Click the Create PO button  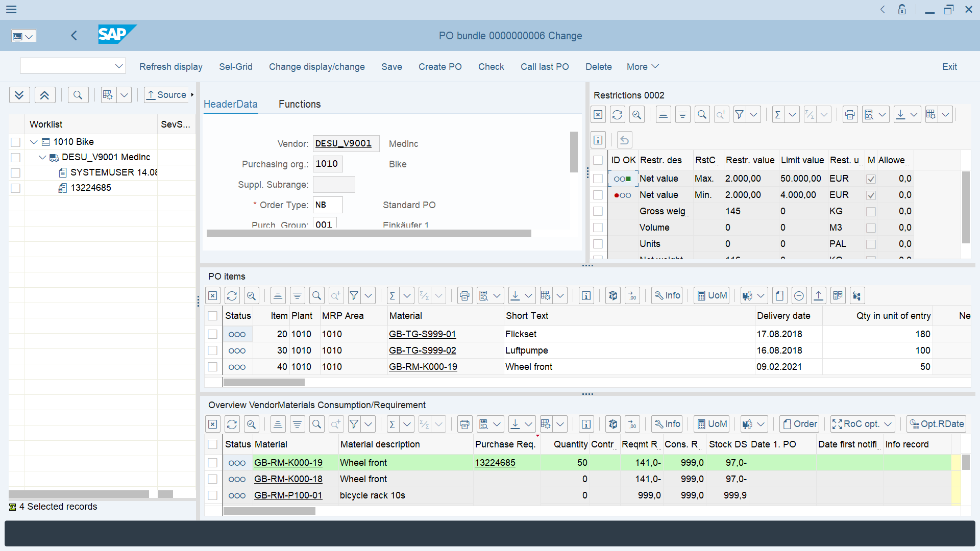(440, 67)
